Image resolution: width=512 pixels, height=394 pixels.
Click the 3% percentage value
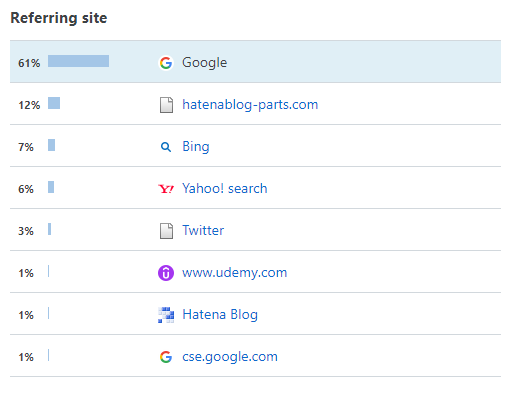pos(26,231)
